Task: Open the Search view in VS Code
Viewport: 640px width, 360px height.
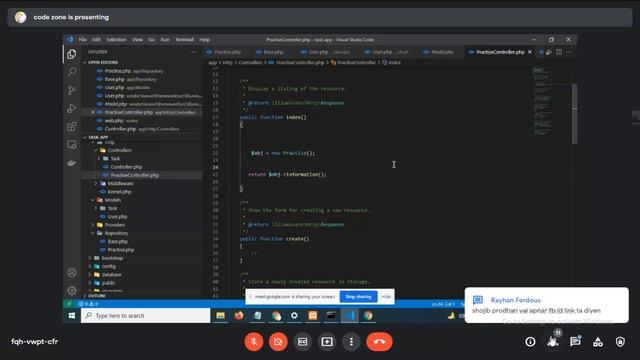Action: 72,72
